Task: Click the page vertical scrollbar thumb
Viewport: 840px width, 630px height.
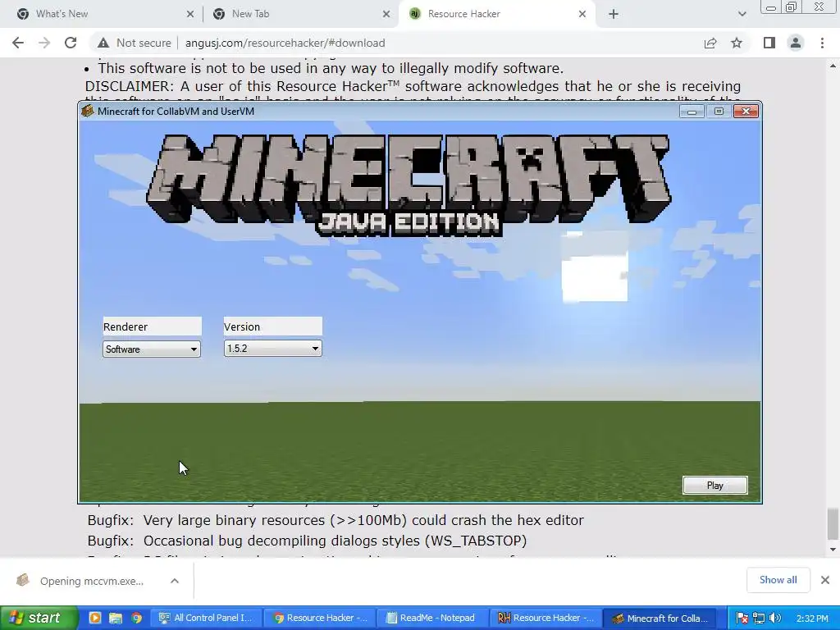Action: (x=833, y=524)
